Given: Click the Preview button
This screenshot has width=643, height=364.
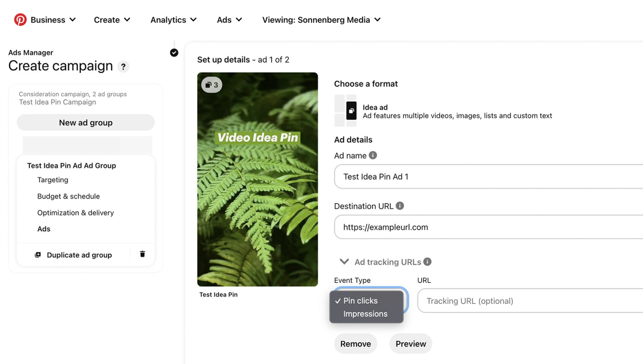Looking at the screenshot, I should tap(411, 343).
